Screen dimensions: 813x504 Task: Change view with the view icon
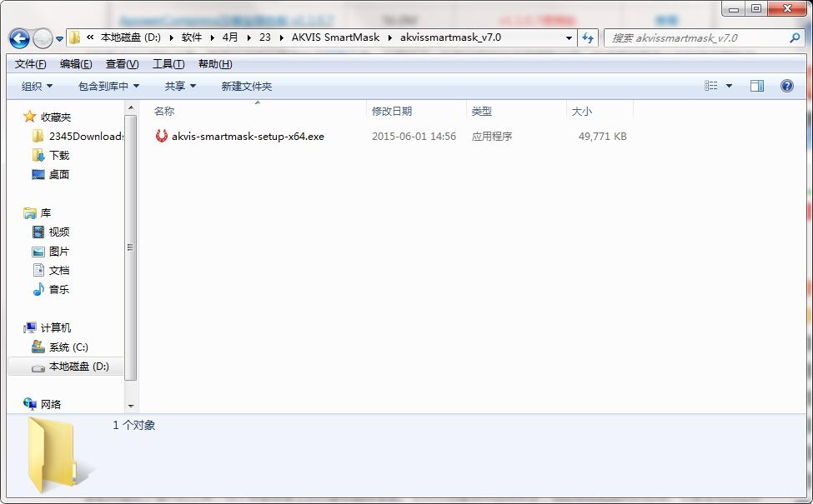pyautogui.click(x=711, y=86)
